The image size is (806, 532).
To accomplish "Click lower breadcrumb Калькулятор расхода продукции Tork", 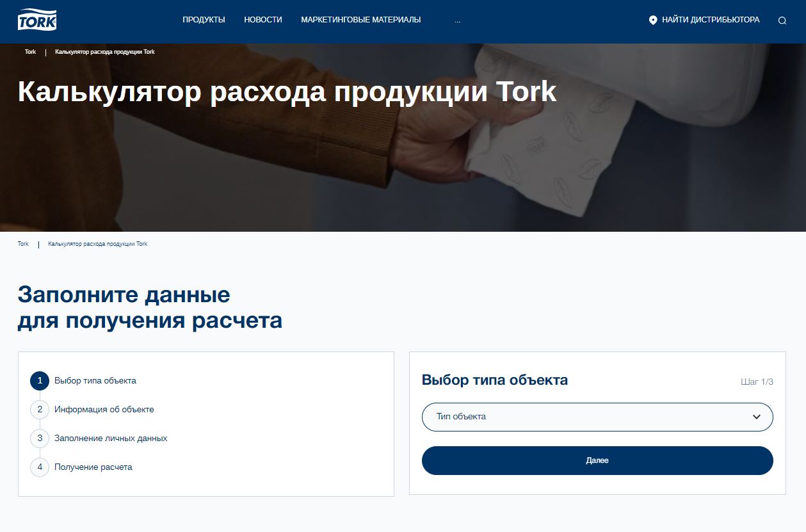I will pos(98,244).
